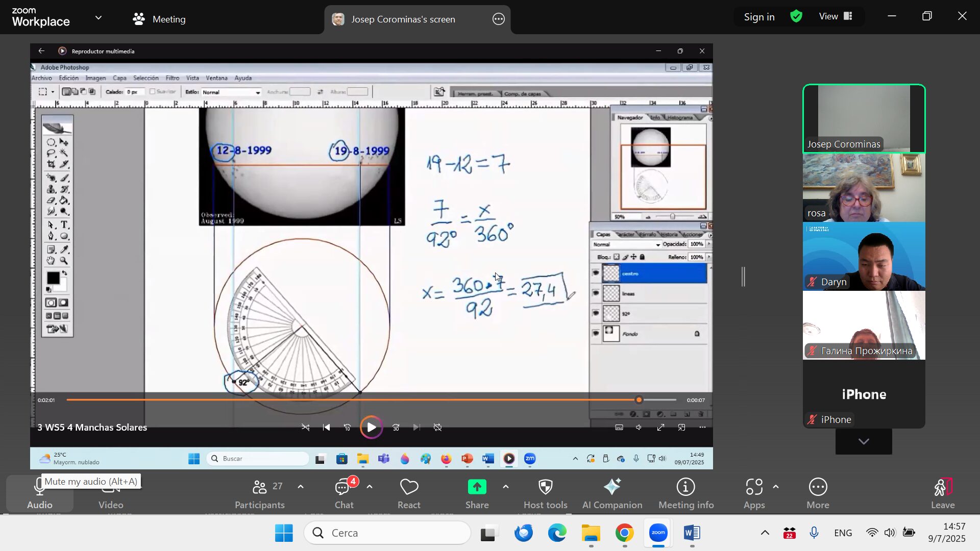Click the green encryption shield icon
Viewport: 980px width, 551px height.
tap(796, 16)
